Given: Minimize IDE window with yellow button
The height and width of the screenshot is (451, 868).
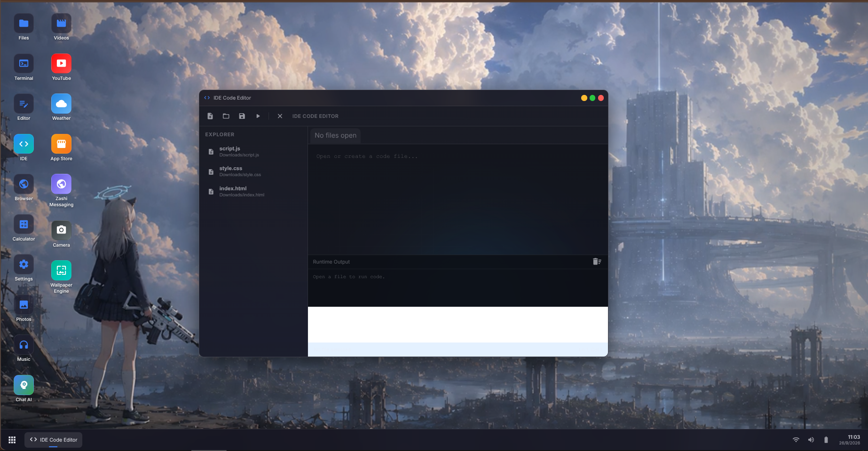Looking at the screenshot, I should coord(584,98).
